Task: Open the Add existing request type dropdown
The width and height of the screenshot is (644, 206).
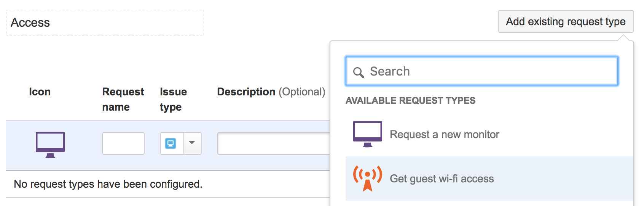Action: click(565, 22)
